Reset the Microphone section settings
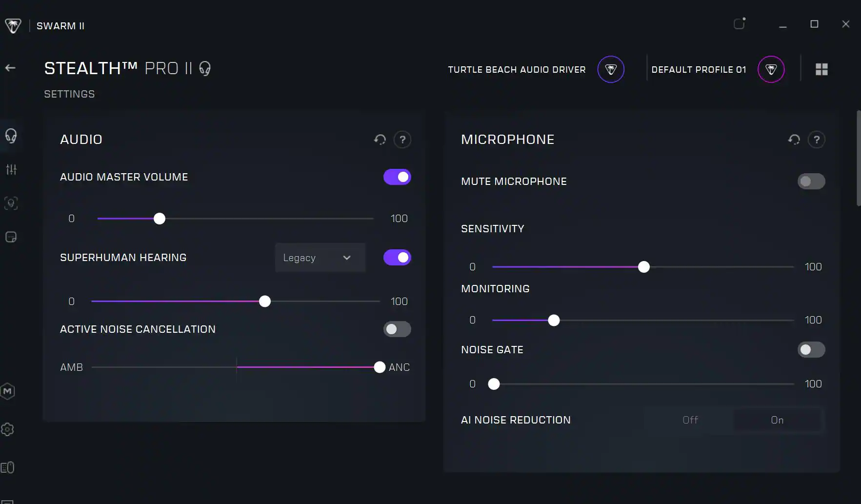 click(x=794, y=140)
